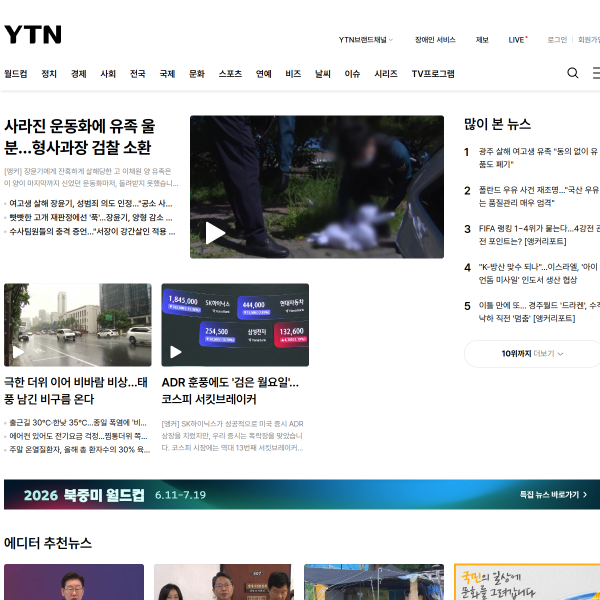The width and height of the screenshot is (600, 600).
Task: Click the 2026 북중미 월드컵 banner
Action: point(302,494)
